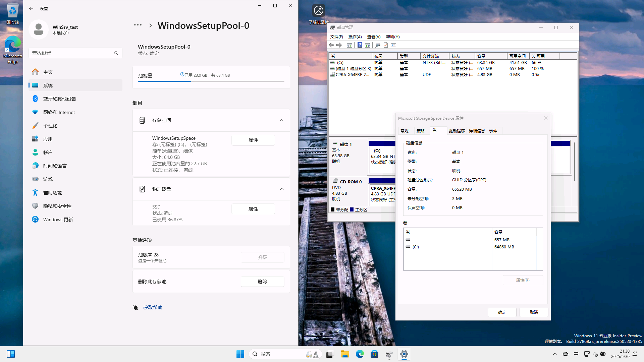Viewport: 644px width, 362px height.
Task: Toggle the action pane toolbar icon
Action: click(x=368, y=45)
